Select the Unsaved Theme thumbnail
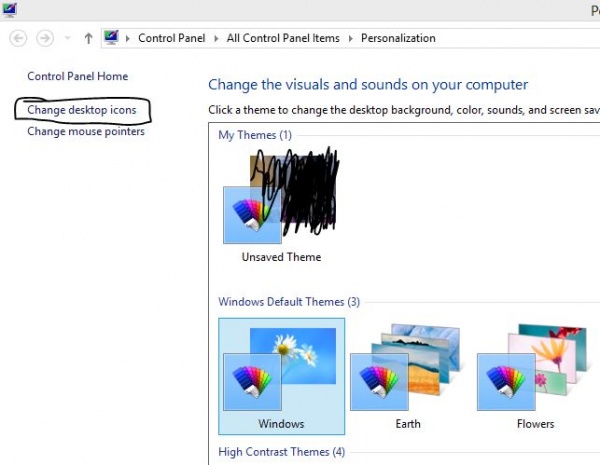The image size is (600, 465). 281,198
